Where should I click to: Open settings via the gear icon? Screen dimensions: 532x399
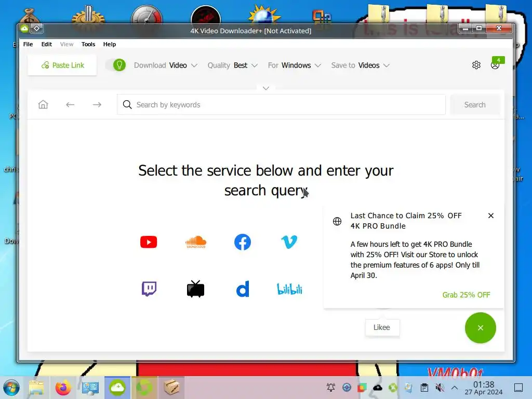pos(476,65)
